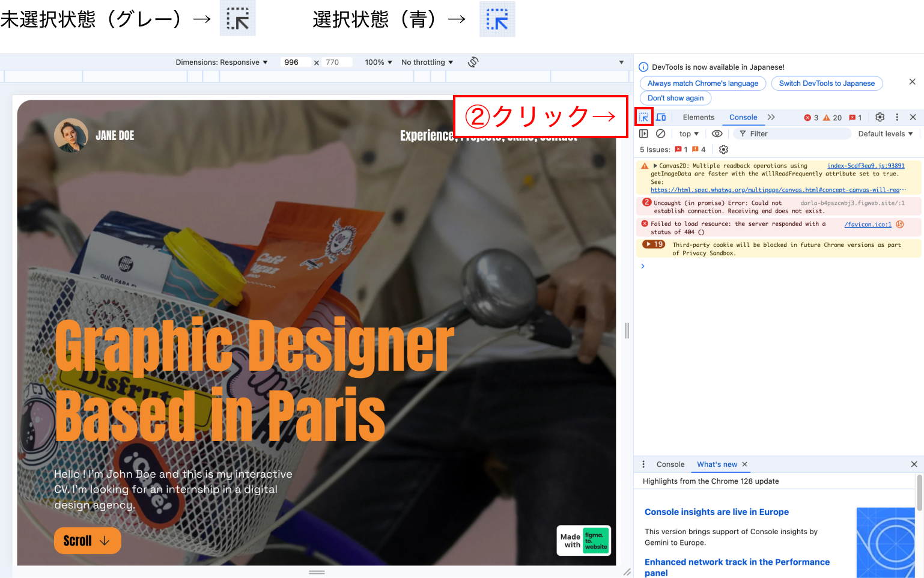
Task: Create a live expression with eye icon
Action: point(717,133)
